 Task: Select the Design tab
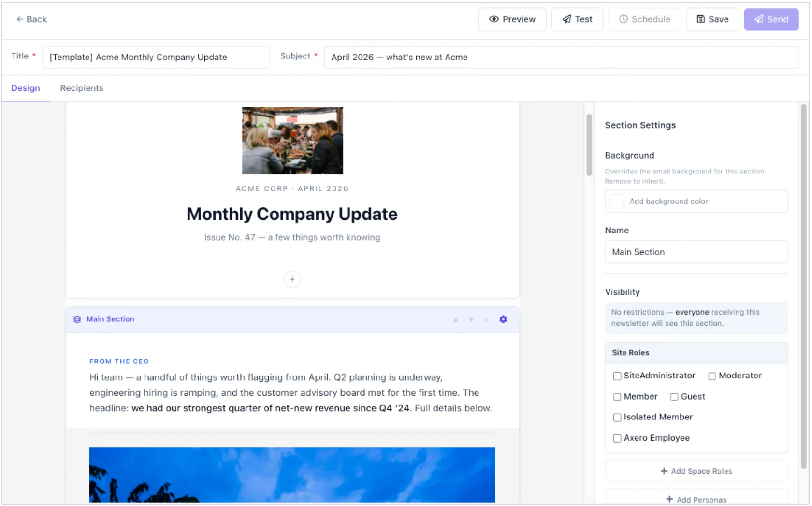[26, 88]
